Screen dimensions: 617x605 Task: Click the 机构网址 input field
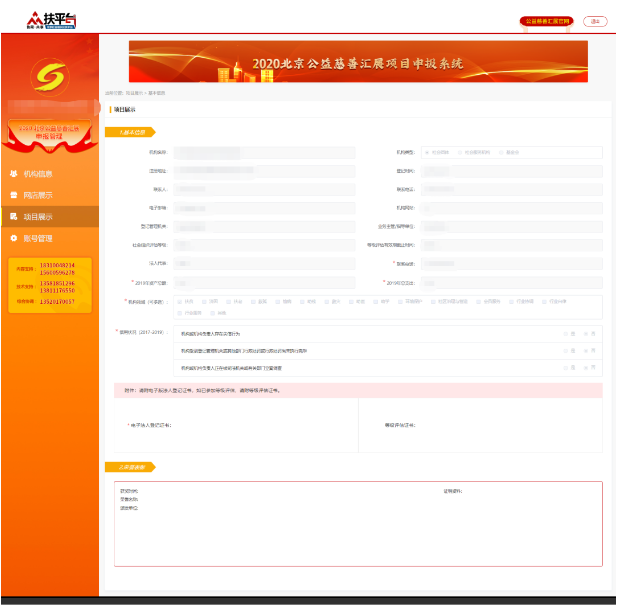(x=512, y=208)
